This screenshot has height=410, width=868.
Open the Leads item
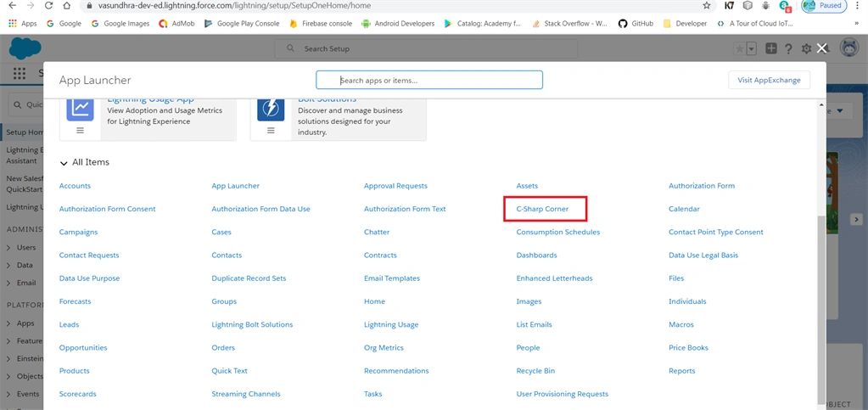tap(70, 324)
